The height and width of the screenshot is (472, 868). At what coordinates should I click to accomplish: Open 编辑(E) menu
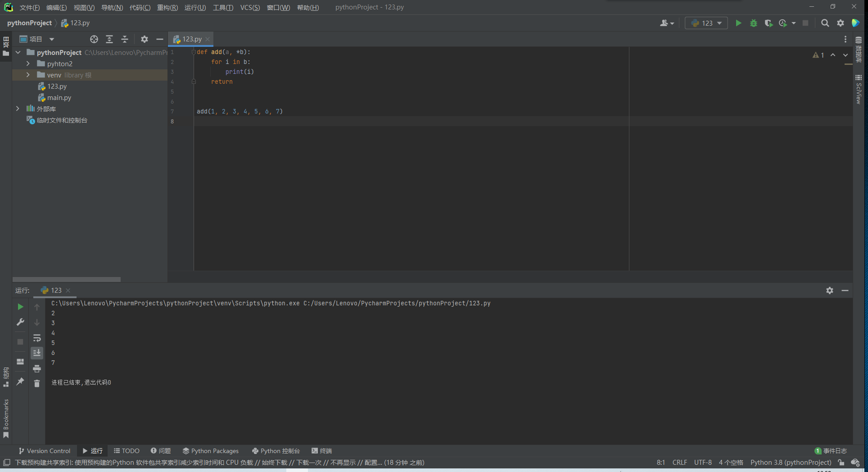pos(56,8)
